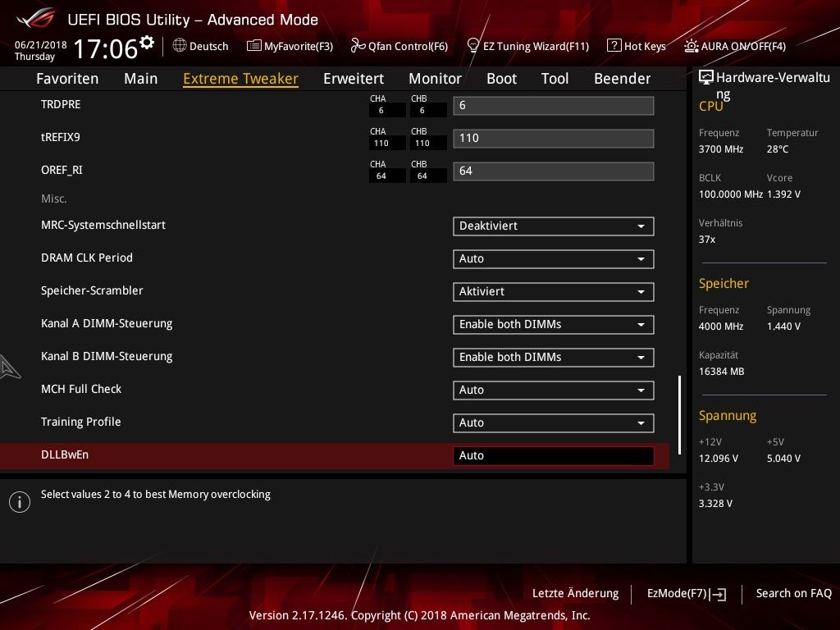Click +3.3V reading 3.328 V

[x=715, y=504]
